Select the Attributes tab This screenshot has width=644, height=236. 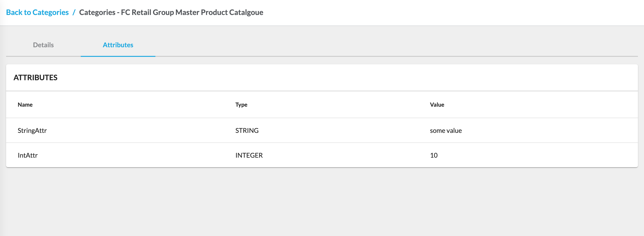118,45
